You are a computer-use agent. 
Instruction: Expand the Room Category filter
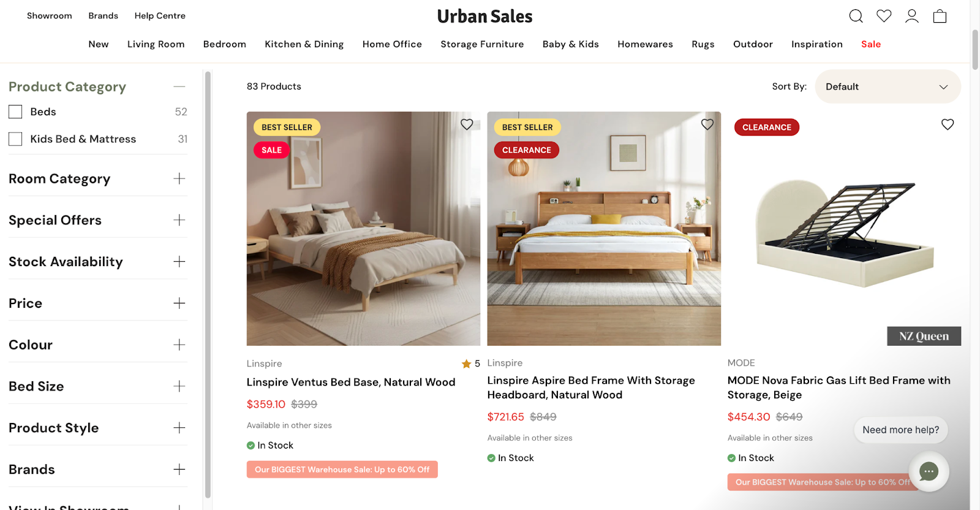point(179,178)
